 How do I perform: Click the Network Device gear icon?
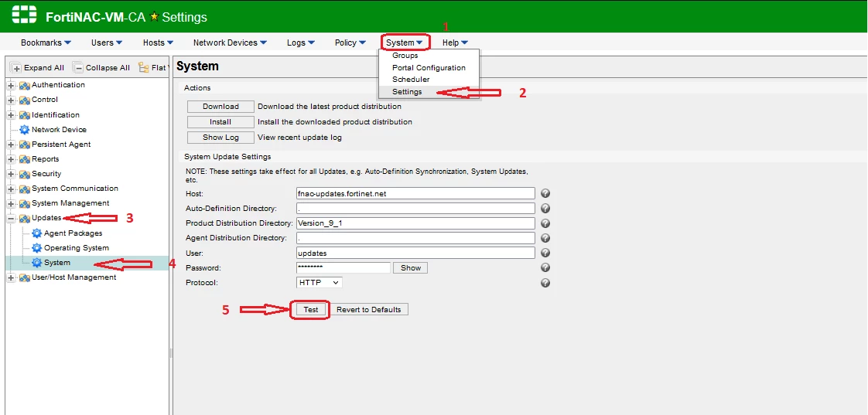pos(24,130)
